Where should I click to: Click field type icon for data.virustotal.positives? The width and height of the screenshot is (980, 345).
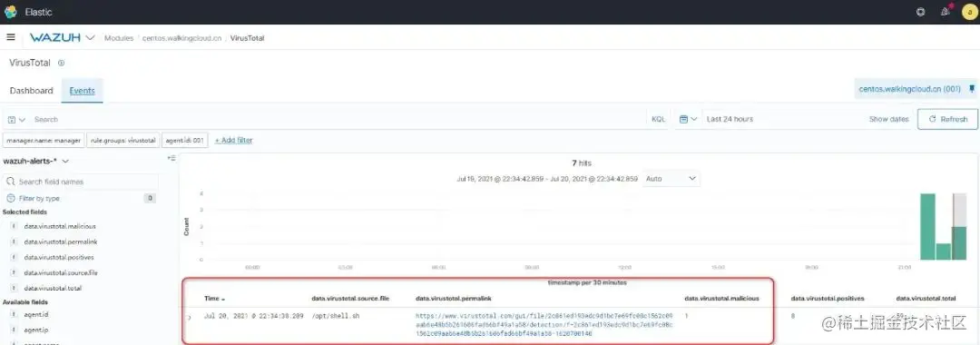[x=13, y=257]
